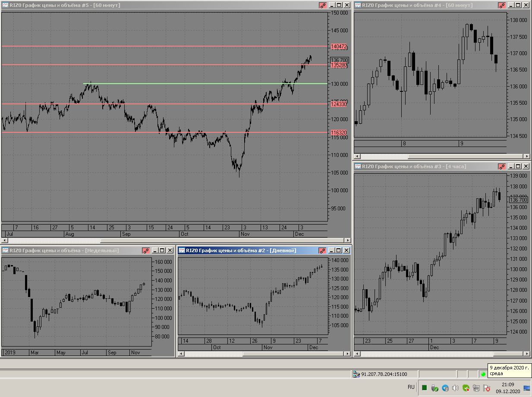Click the Show Desktop icon next to the clock
This screenshot has width=532, height=397.
(527, 388)
